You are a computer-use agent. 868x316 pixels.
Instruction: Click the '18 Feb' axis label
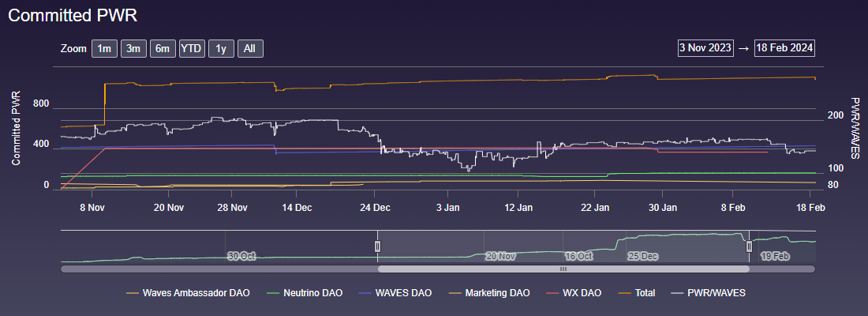(812, 208)
